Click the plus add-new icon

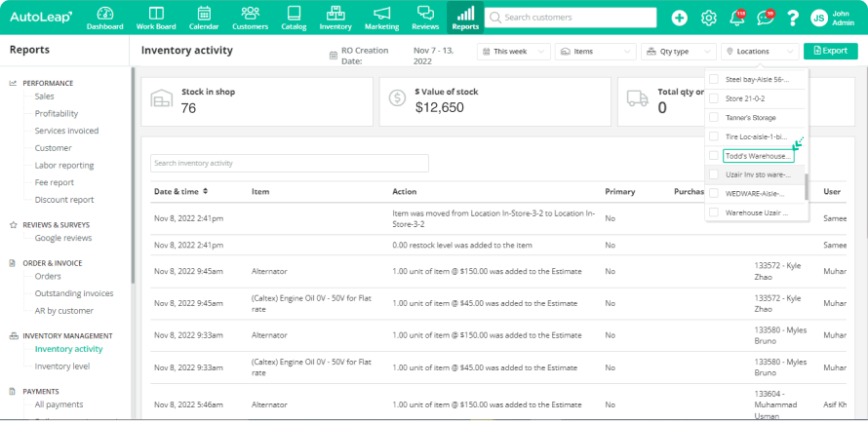click(x=679, y=18)
